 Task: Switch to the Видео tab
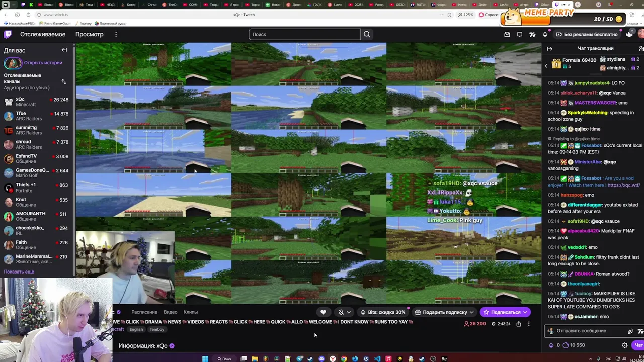click(170, 312)
